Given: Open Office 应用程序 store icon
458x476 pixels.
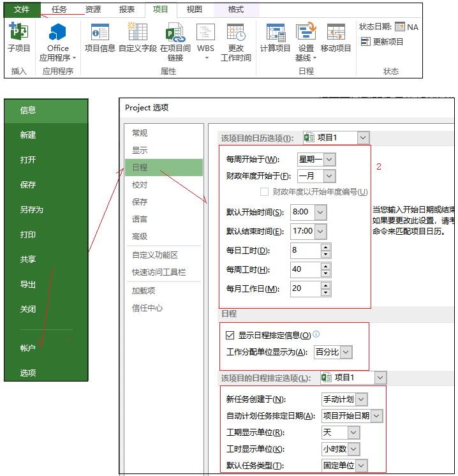Looking at the screenshot, I should (57, 31).
